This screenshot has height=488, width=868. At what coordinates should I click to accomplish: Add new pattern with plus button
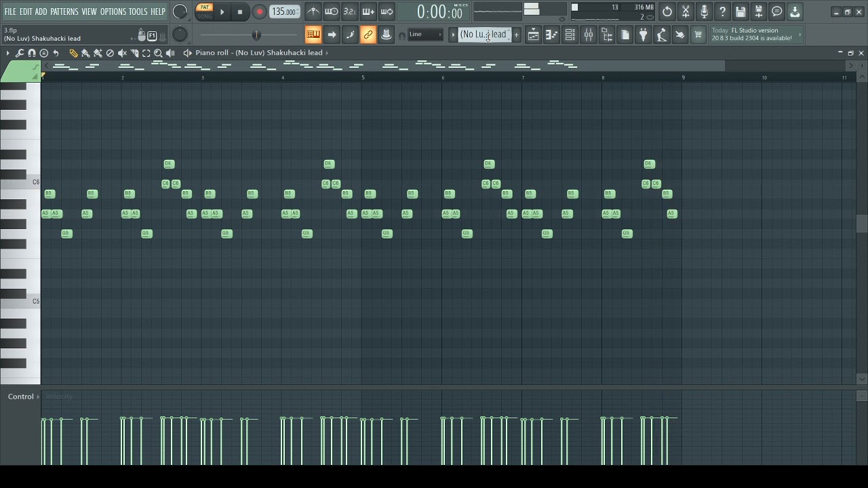(516, 35)
